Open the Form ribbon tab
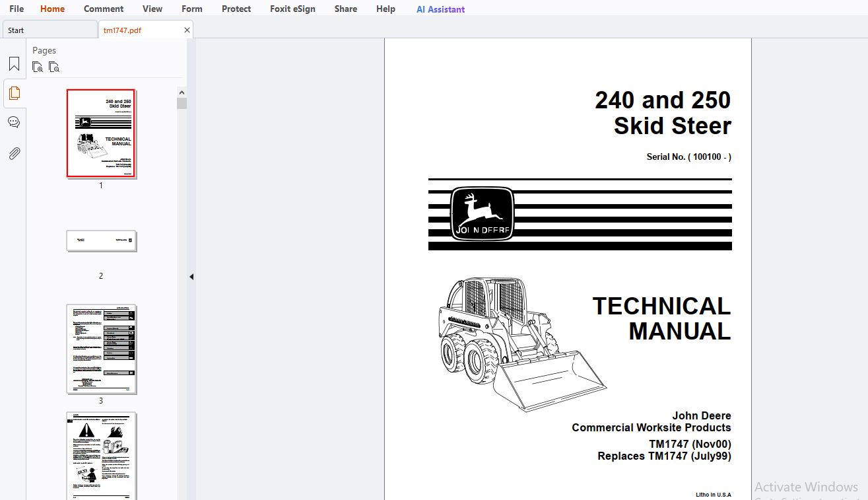This screenshot has width=868, height=500. (192, 9)
